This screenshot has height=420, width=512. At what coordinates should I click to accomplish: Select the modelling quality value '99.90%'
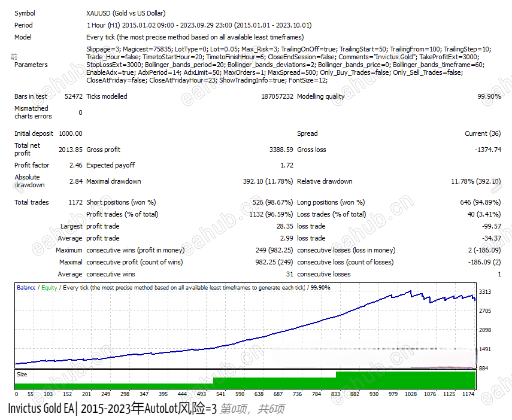click(489, 96)
